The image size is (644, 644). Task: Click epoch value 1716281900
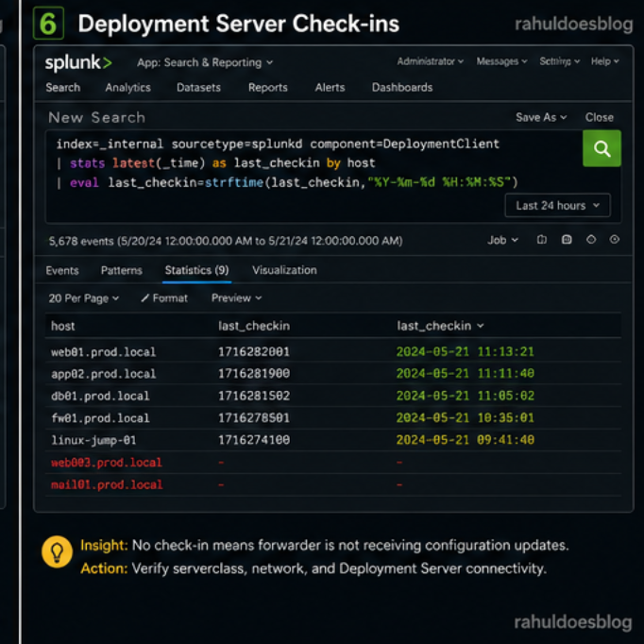[254, 373]
